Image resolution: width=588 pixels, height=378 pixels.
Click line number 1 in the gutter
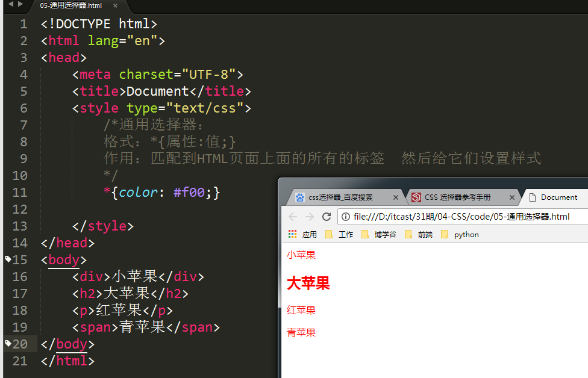pyautogui.click(x=23, y=24)
